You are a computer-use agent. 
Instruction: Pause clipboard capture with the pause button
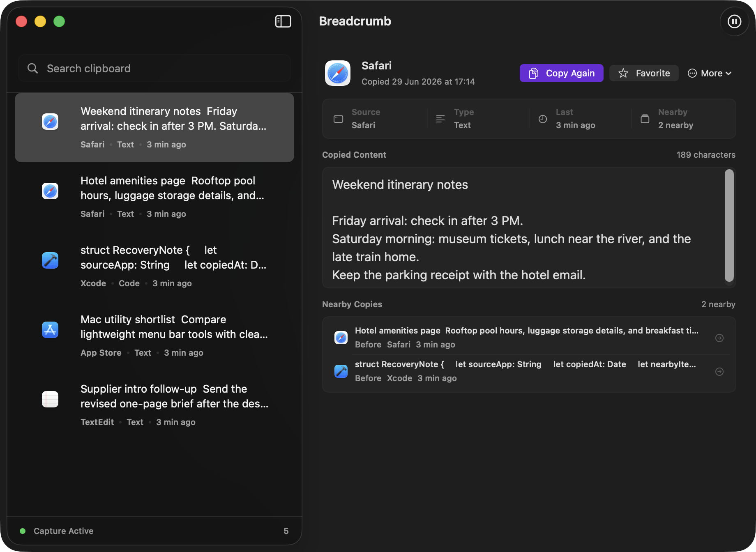734,21
